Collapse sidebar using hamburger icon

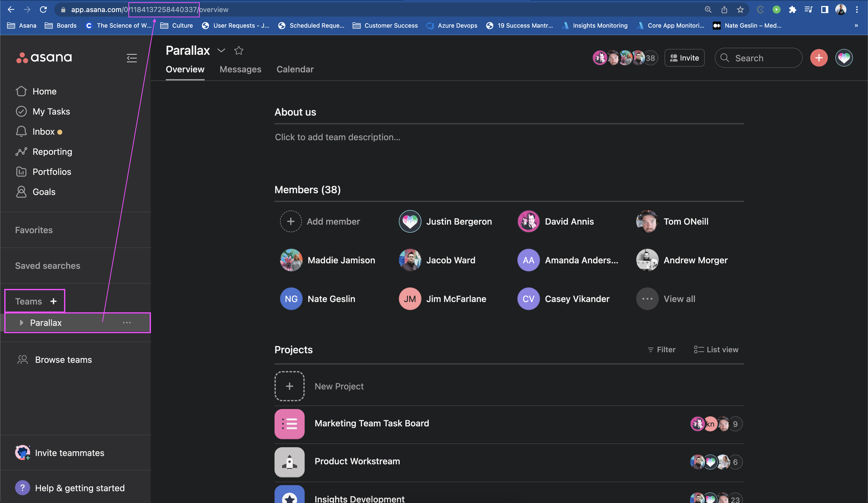[x=132, y=58]
